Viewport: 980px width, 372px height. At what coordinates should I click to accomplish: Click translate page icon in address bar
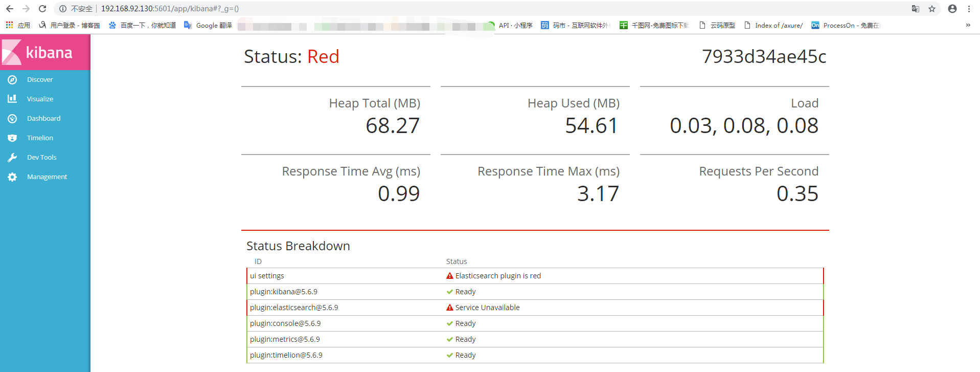[x=916, y=9]
